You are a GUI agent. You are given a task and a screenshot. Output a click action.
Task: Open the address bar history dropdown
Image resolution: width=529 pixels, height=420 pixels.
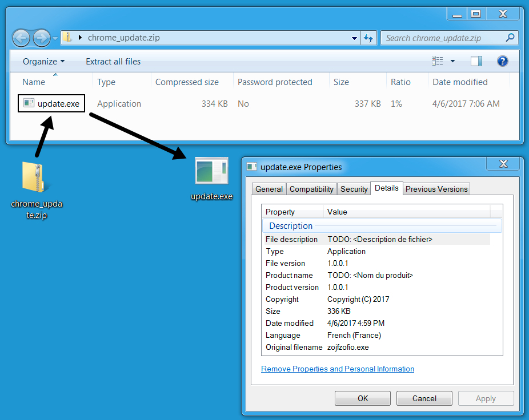[354, 38]
